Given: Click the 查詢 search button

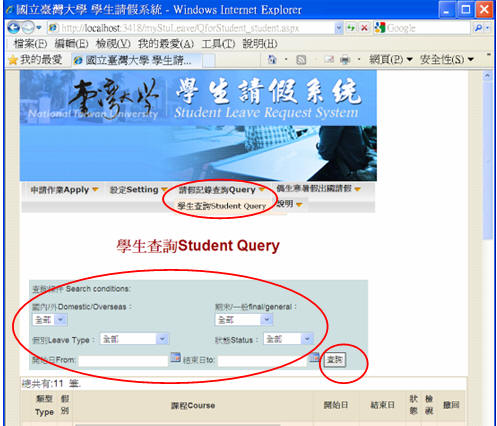Looking at the screenshot, I should 335,360.
